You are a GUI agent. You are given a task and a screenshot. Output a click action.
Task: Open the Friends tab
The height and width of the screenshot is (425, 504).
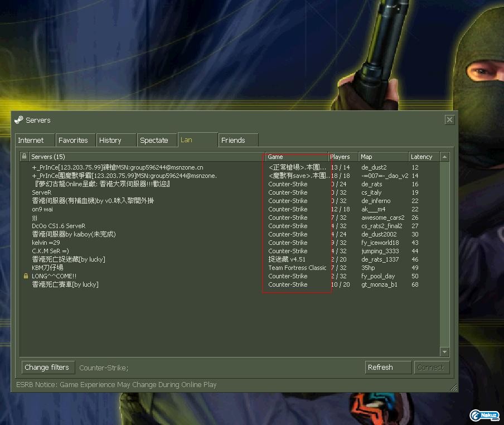coord(238,140)
